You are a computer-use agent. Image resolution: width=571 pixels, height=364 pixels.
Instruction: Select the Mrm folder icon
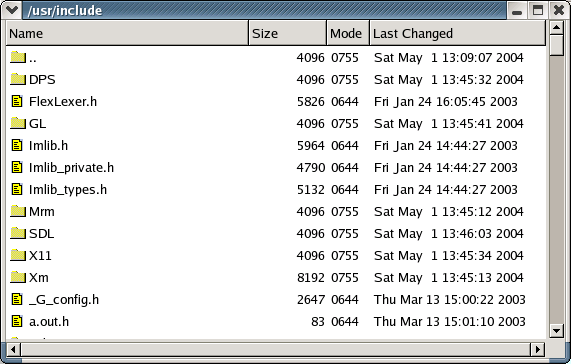(x=17, y=211)
